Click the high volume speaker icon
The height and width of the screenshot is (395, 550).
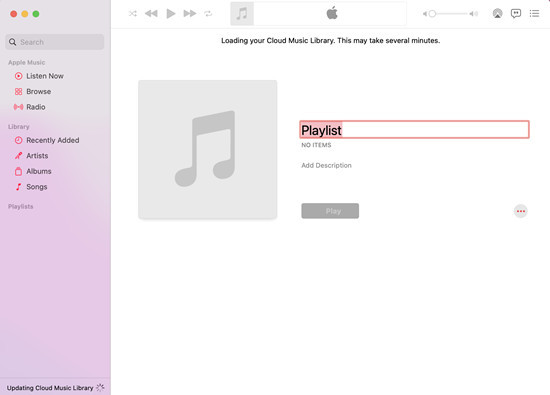click(x=474, y=14)
